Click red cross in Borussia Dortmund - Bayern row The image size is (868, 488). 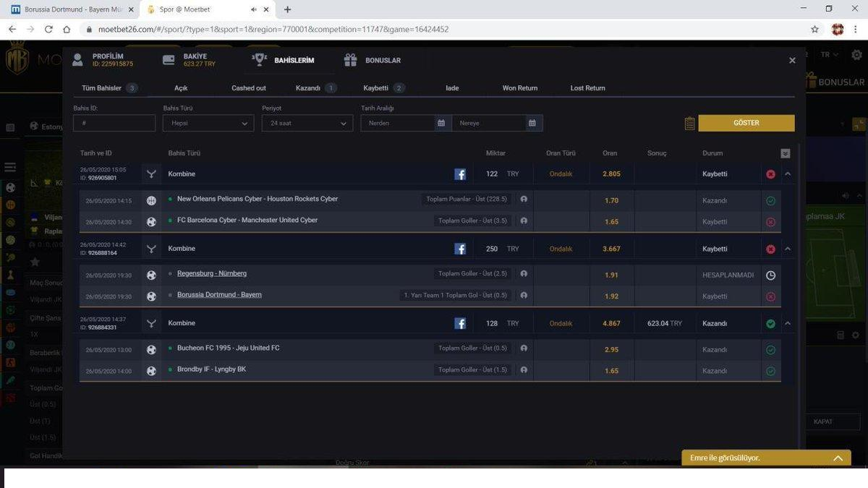coord(770,296)
